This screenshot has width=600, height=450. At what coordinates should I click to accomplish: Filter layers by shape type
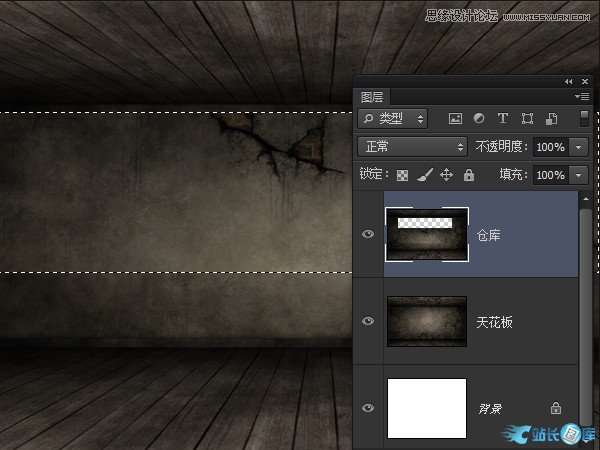(x=527, y=118)
